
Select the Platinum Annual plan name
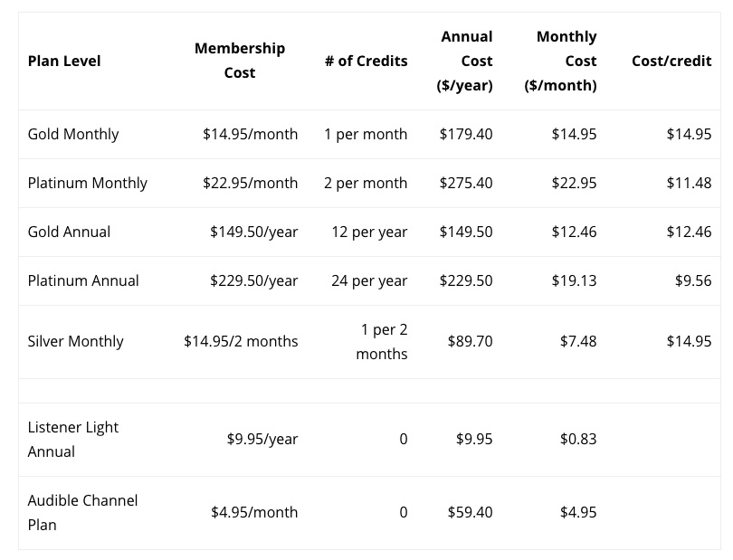click(83, 280)
